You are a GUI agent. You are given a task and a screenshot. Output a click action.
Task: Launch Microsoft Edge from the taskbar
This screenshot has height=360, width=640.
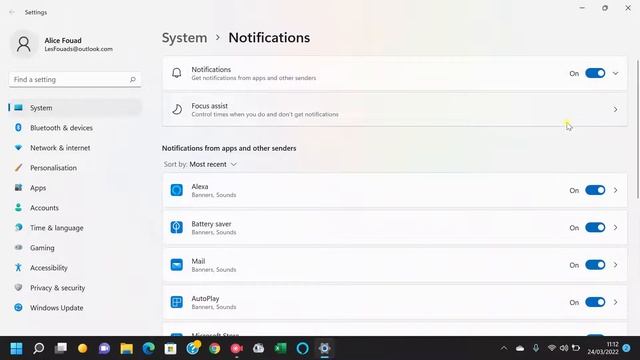click(x=149, y=348)
